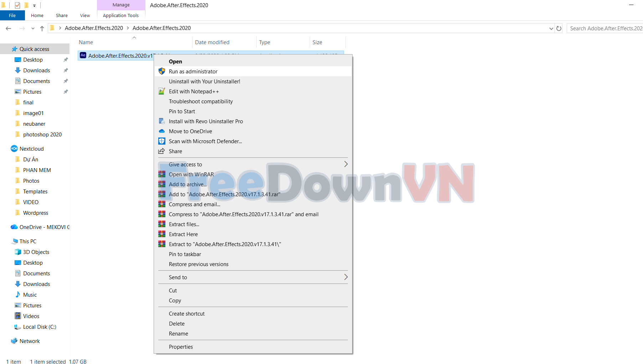This screenshot has height=364, width=643.
Task: Go up one folder level arrow
Action: [x=42, y=28]
